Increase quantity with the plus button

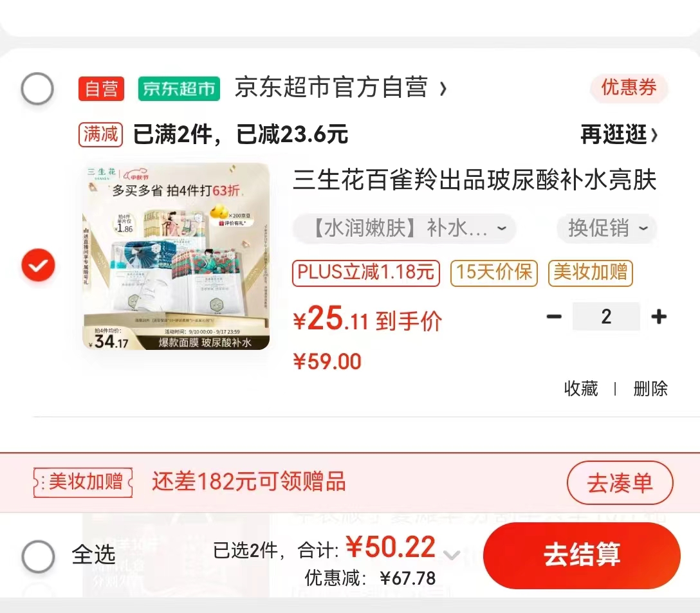(659, 316)
